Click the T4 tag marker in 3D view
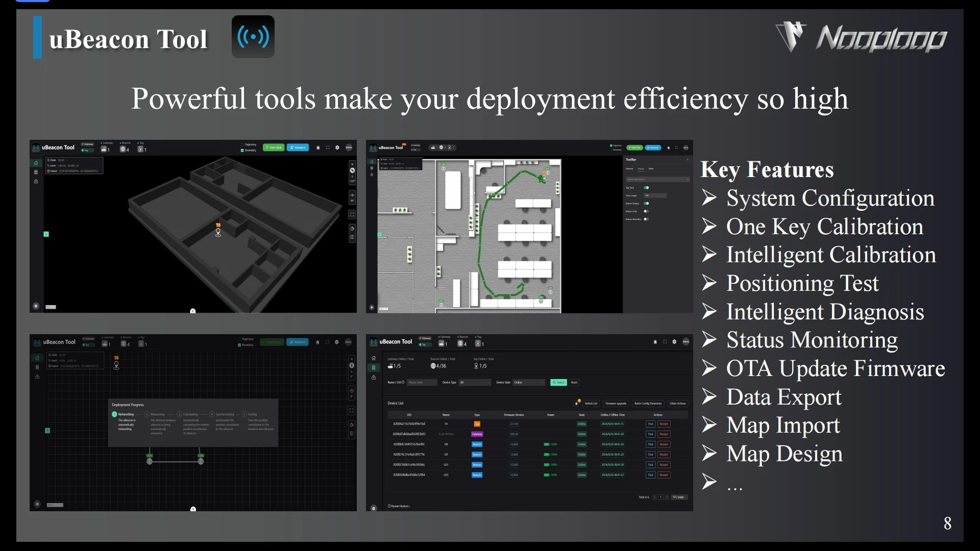 (x=218, y=231)
